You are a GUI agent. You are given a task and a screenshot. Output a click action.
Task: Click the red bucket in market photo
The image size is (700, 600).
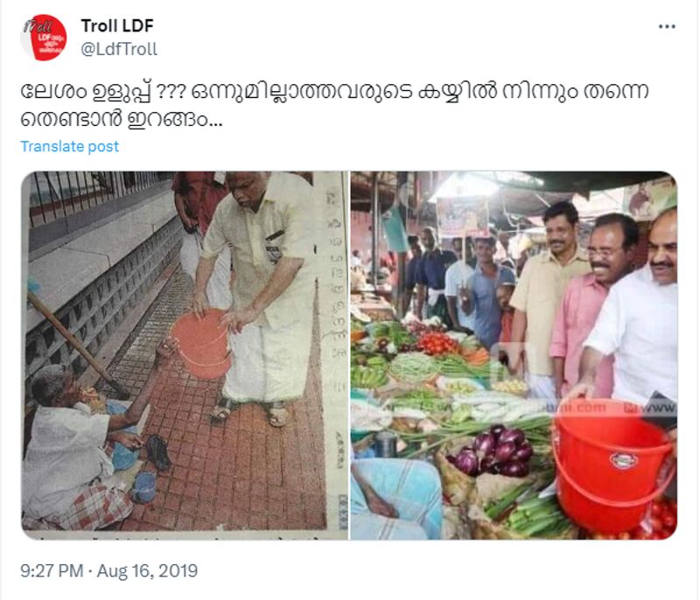[x=612, y=469]
